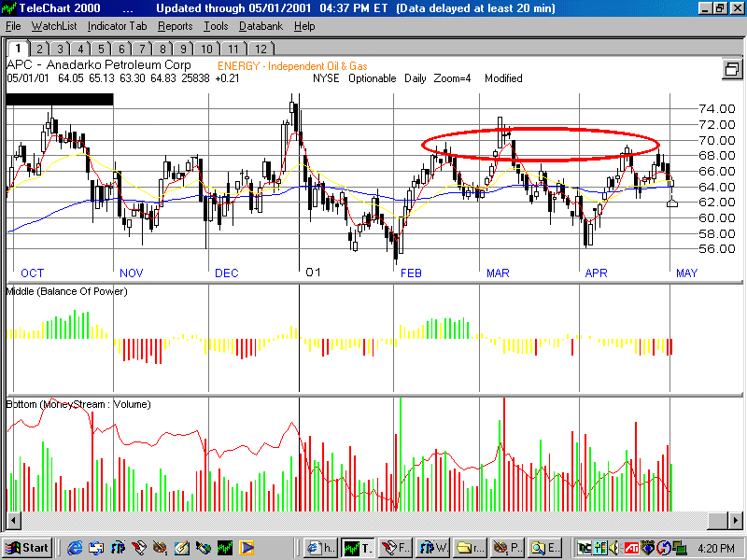
Task: Click the scroll left arrow under the chart
Action: pyautogui.click(x=13, y=521)
